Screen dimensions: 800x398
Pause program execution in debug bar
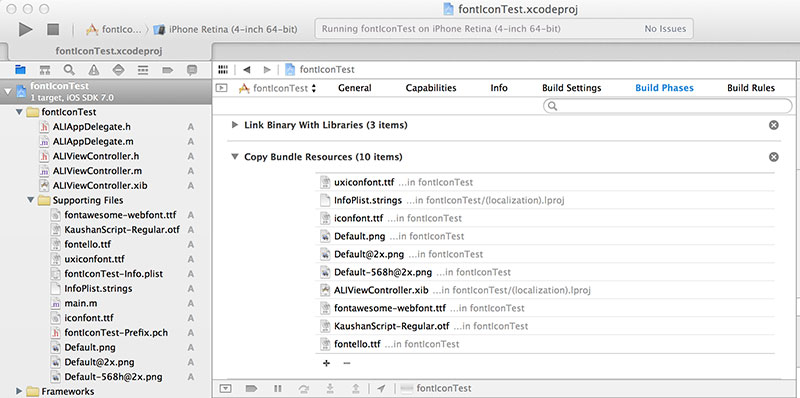click(x=278, y=388)
